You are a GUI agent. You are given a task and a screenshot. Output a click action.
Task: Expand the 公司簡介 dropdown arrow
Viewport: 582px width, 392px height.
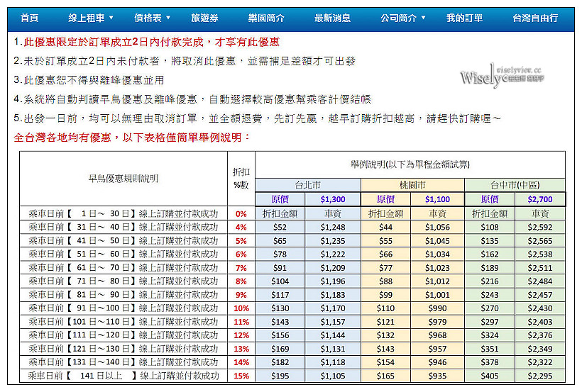424,18
